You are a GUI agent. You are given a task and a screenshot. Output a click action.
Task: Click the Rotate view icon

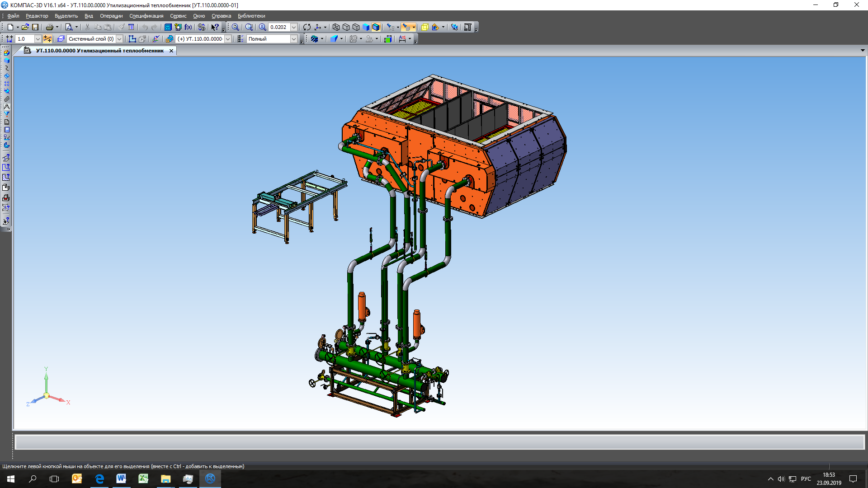point(307,27)
